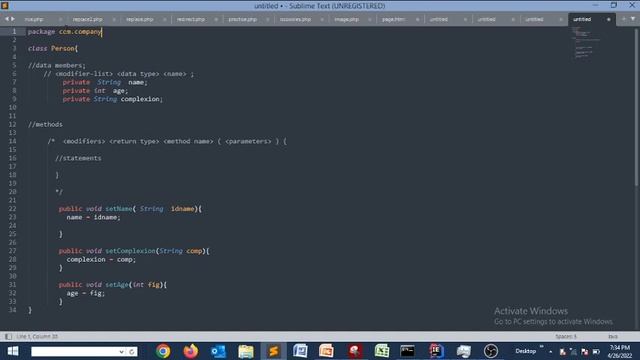The image size is (640, 360).
Task: Click inside the taskbar address input field
Action: [x=74, y=351]
